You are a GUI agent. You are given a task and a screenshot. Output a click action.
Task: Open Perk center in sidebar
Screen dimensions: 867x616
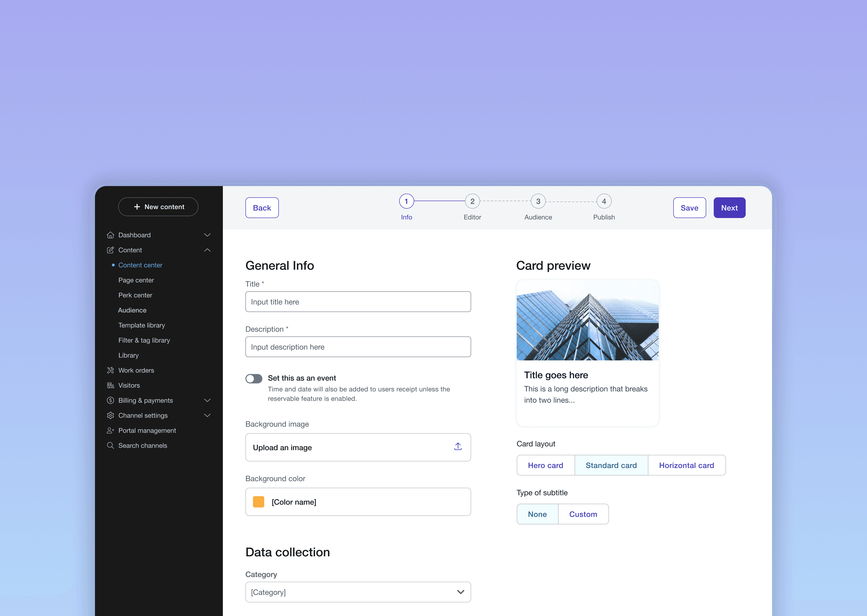click(x=135, y=295)
